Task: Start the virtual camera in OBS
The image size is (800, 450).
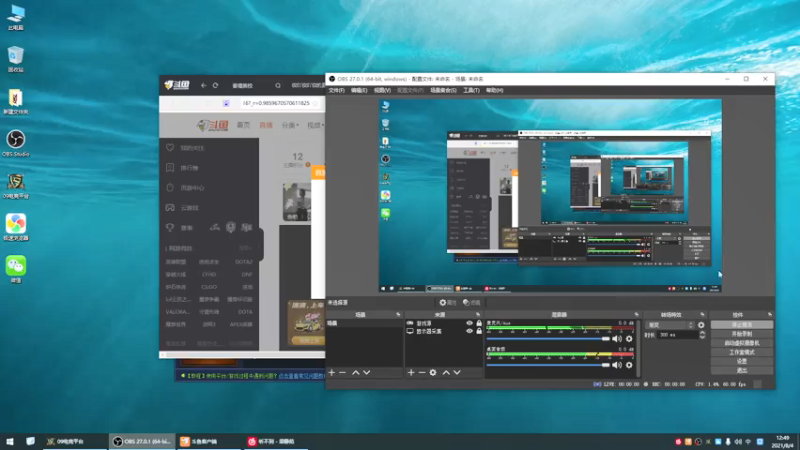Action: 742,343
